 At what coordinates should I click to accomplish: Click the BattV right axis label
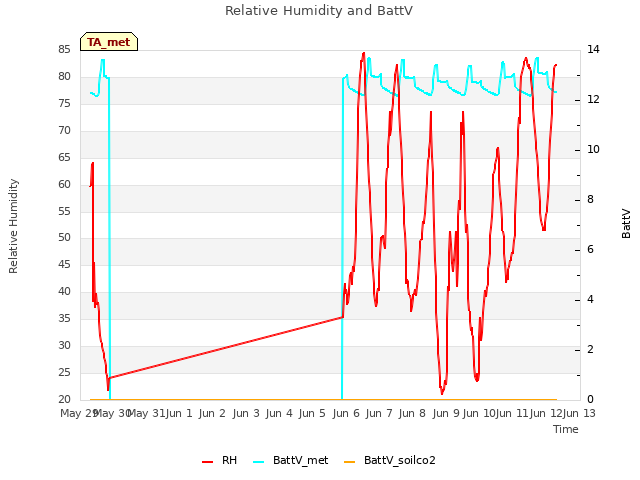coord(626,224)
